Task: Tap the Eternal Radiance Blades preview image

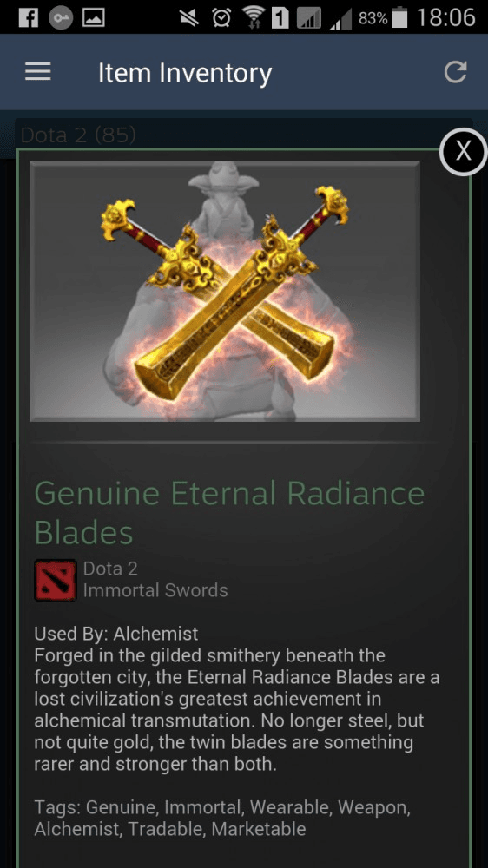Action: [x=225, y=291]
